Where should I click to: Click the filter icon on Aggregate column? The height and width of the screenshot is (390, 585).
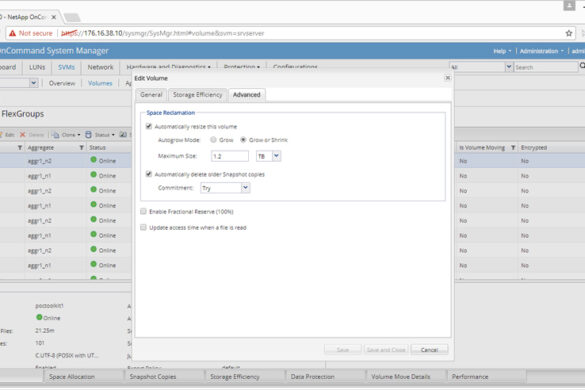81,148
